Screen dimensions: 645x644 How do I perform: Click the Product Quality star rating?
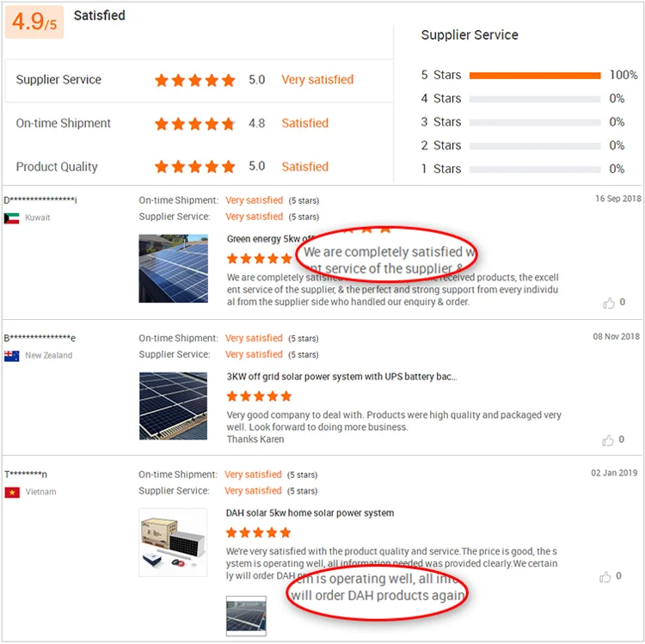194,167
